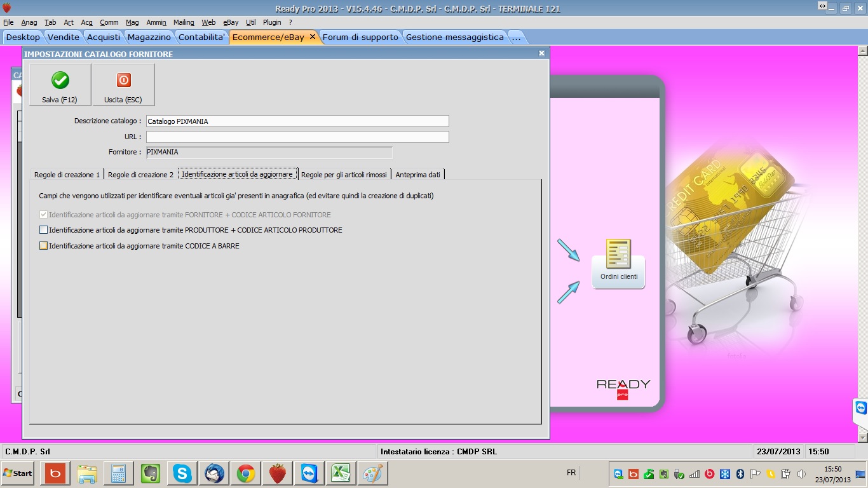Select the Identificazione articoli da aggiornare tab

pyautogui.click(x=237, y=173)
